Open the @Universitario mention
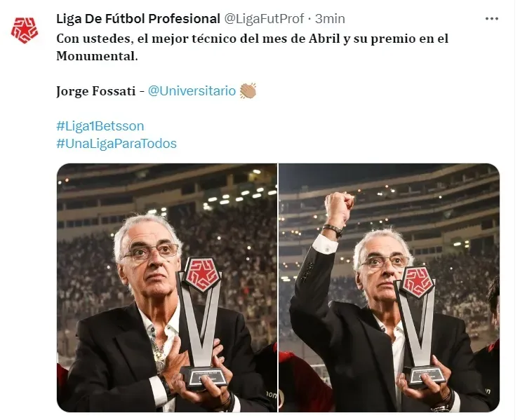Screen dimensions: 527x420 click(x=192, y=91)
